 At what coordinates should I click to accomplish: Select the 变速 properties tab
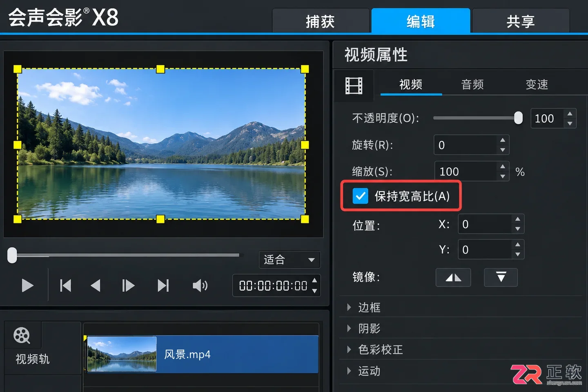pos(537,85)
